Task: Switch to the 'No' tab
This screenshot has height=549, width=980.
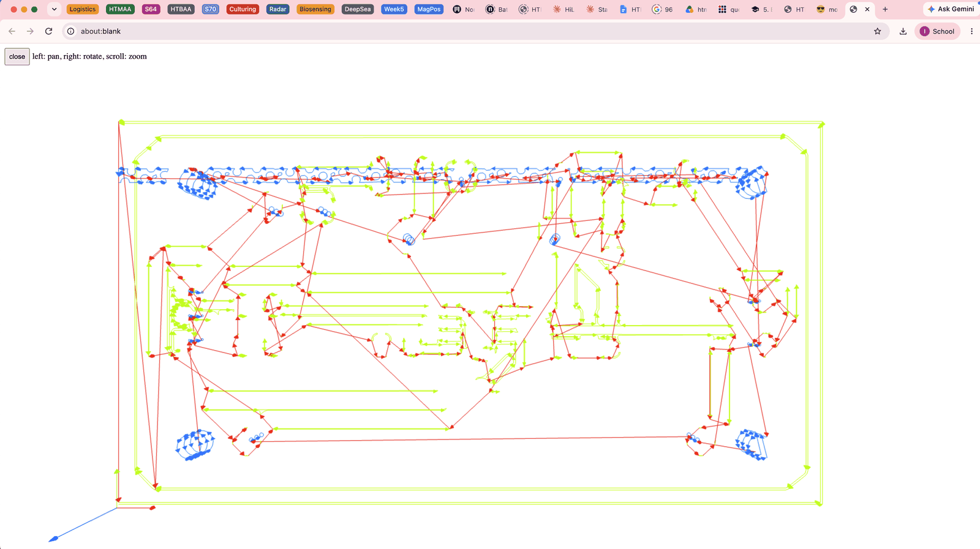Action: [x=464, y=9]
